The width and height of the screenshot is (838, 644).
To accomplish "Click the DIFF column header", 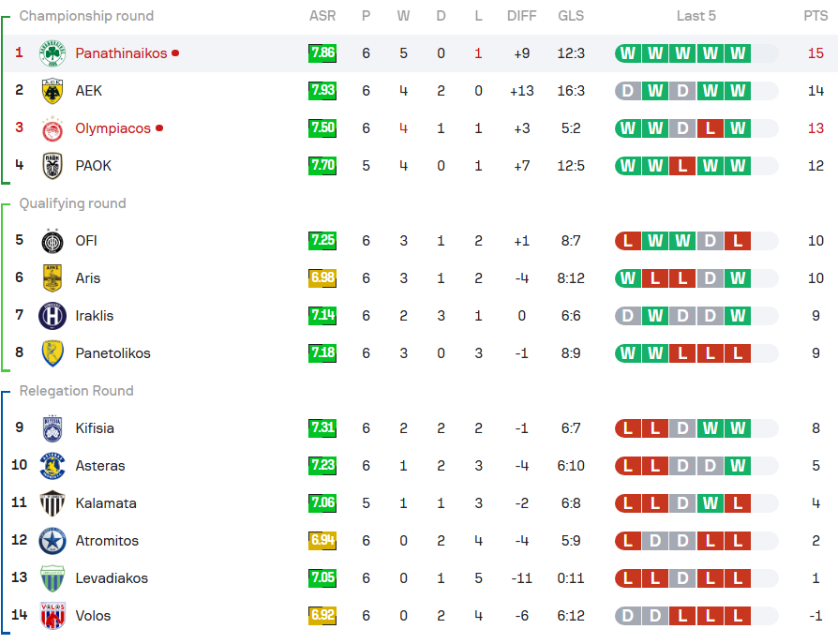I will point(521,16).
